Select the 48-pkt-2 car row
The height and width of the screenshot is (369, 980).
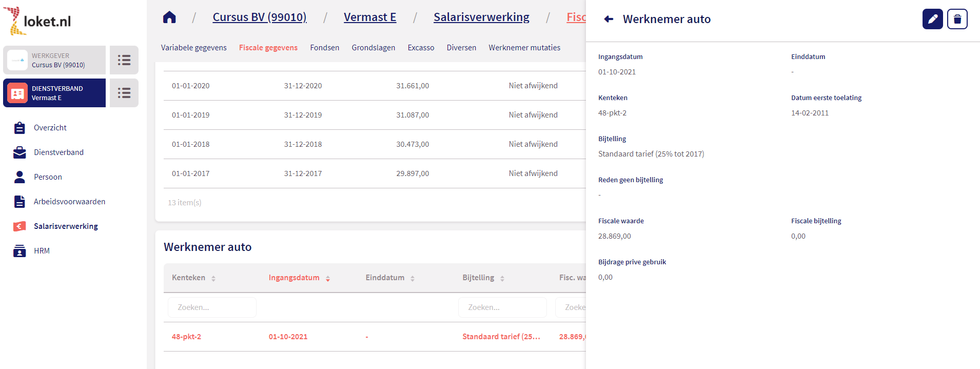(186, 337)
